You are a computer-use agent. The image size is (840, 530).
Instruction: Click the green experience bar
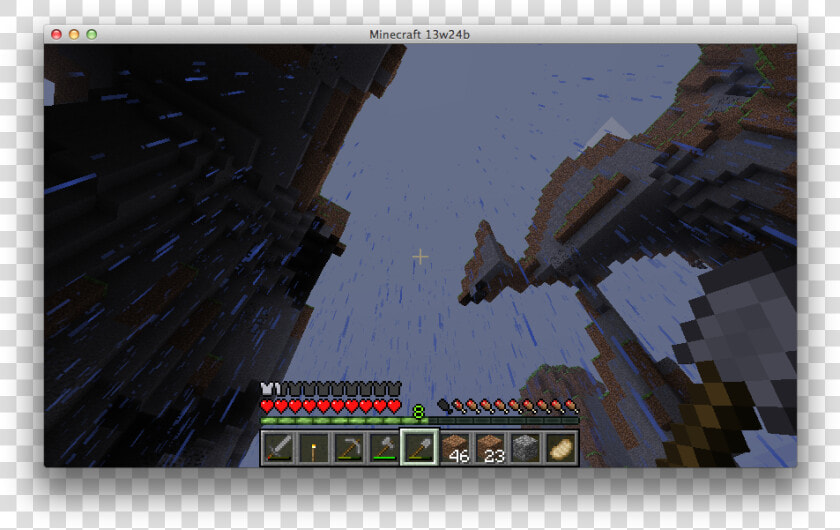419,421
